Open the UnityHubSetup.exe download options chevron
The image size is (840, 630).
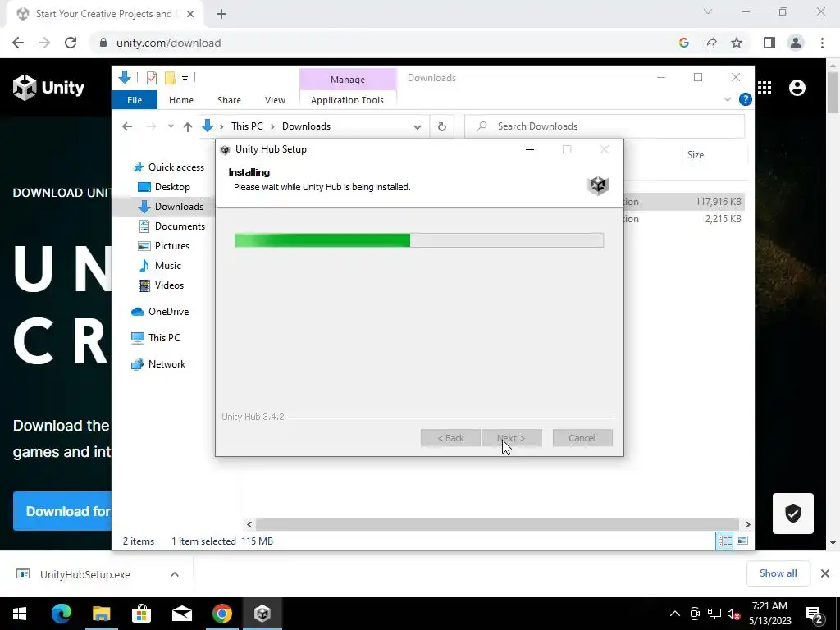pyautogui.click(x=174, y=574)
